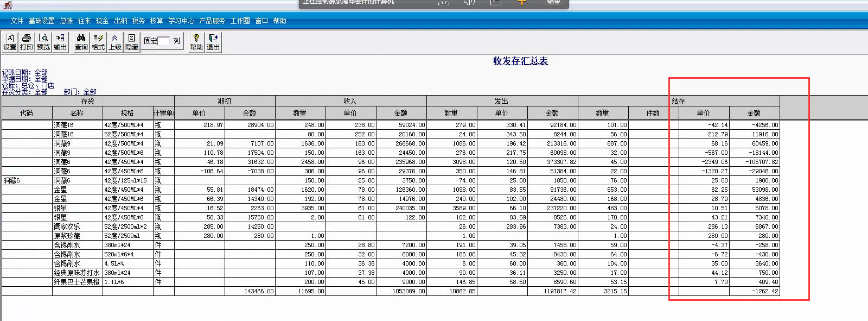The width and height of the screenshot is (868, 321).
Task: Click the 部门: 全部 filter text
Action: [x=80, y=92]
